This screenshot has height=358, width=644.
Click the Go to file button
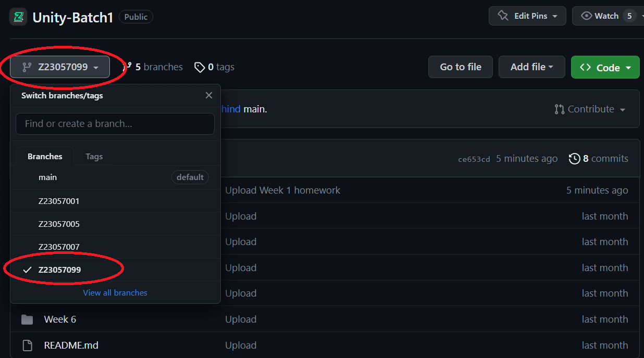click(460, 67)
